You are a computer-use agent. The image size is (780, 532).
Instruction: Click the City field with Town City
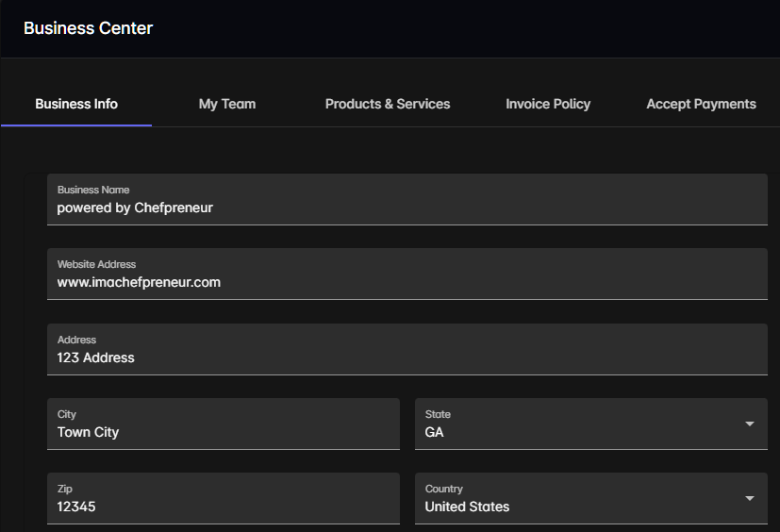point(224,424)
